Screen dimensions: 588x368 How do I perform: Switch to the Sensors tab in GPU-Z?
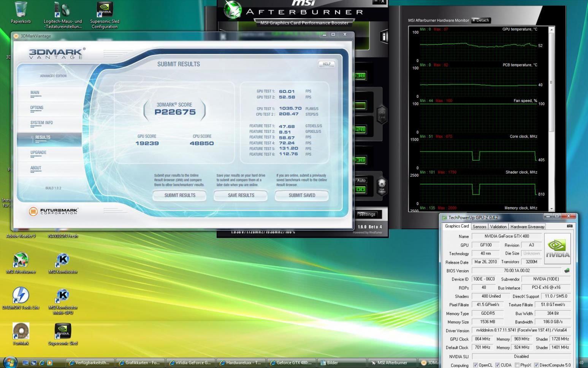[479, 226]
